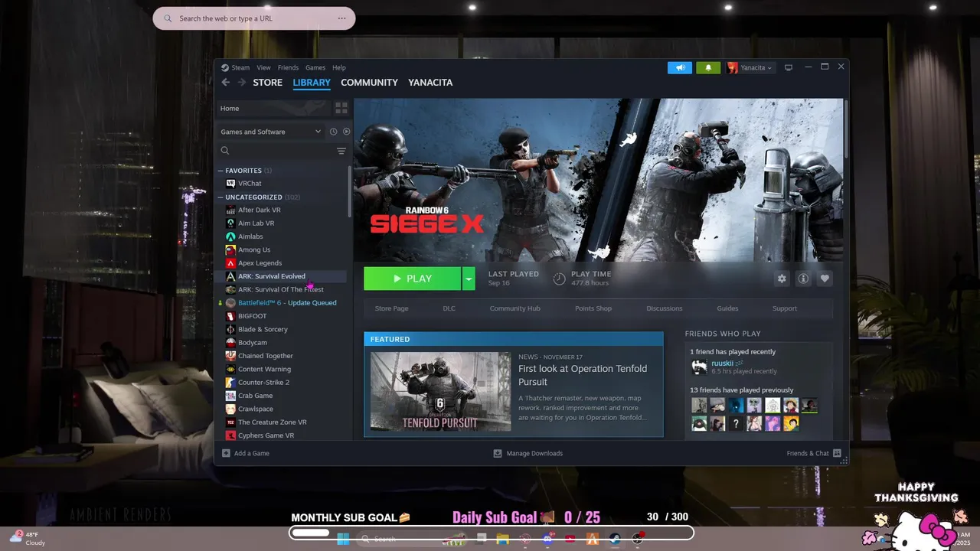The image size is (980, 551).
Task: Open Games and Software dropdown
Action: click(271, 132)
